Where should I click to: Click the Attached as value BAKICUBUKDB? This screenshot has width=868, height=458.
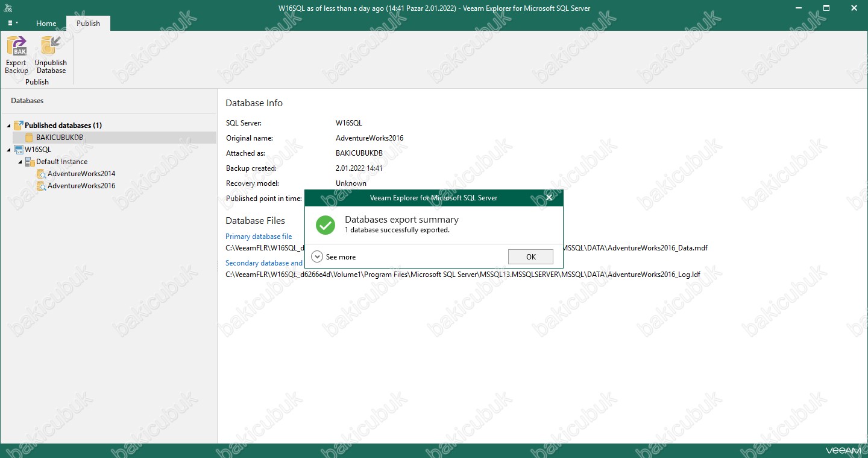point(359,153)
